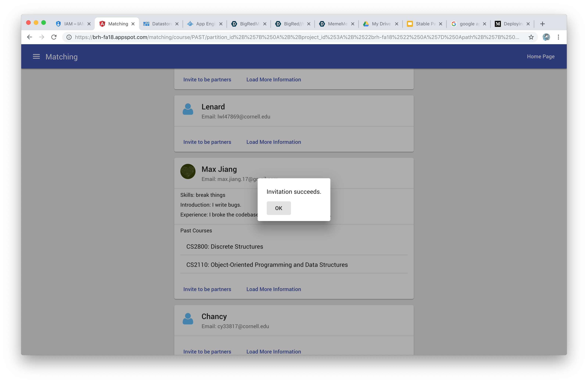Click Max Jiang's profile picture
Viewport: 588px width, 383px height.
[x=188, y=171]
